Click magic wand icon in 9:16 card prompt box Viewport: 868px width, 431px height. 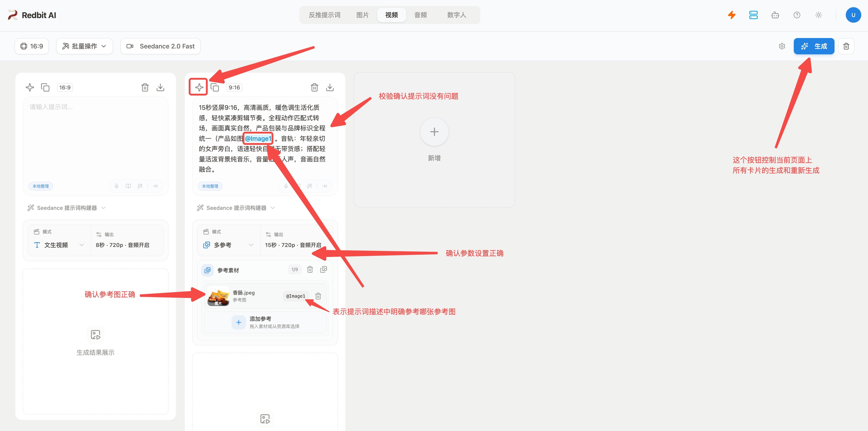pos(310,186)
